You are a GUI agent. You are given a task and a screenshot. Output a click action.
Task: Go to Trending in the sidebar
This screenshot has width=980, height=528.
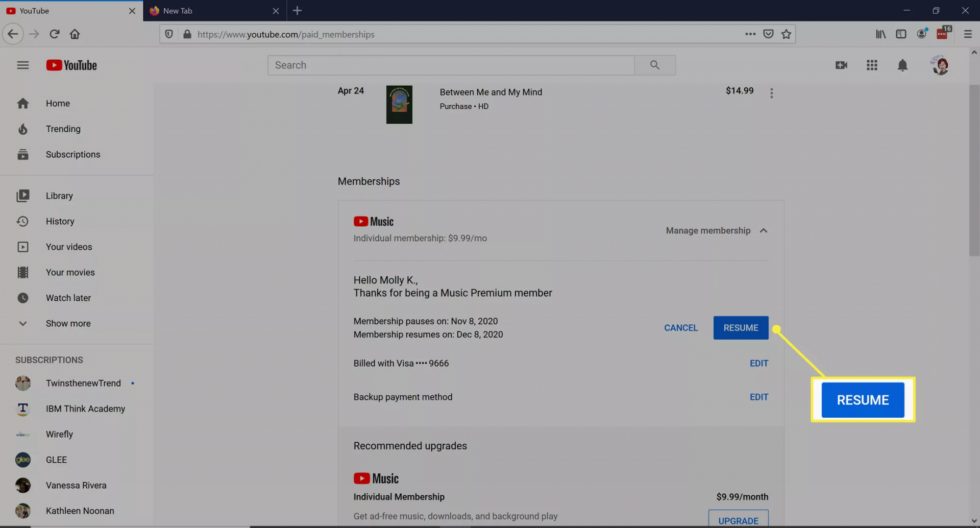pos(63,129)
